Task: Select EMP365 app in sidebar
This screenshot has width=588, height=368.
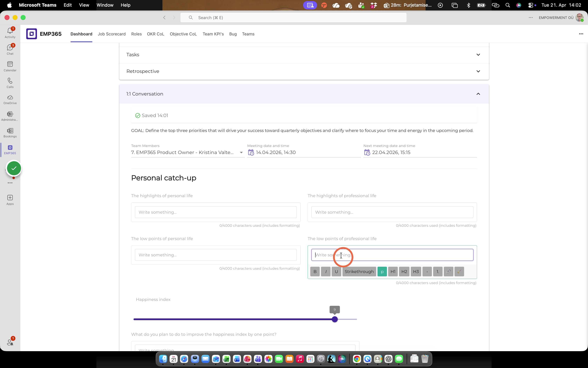Action: point(10,150)
